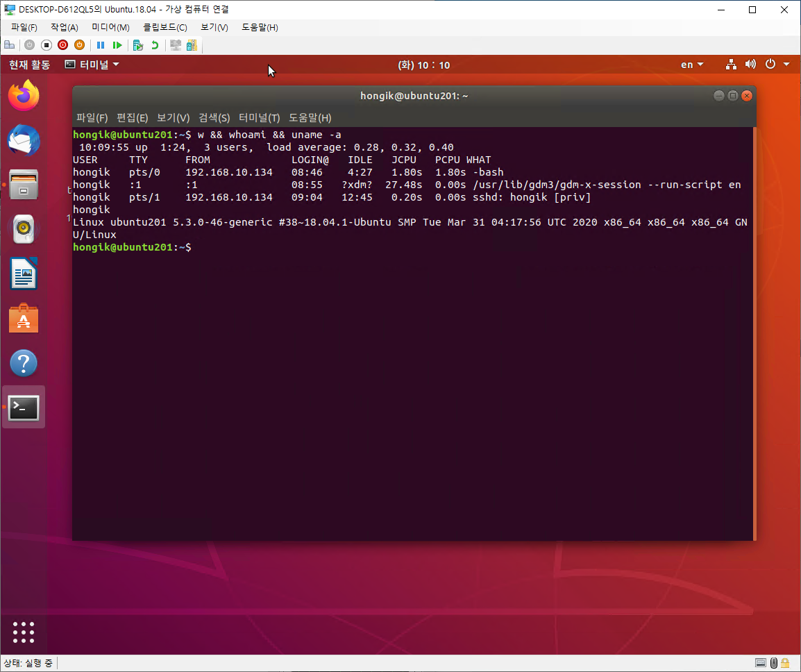Click the mouse icon in VM status bar

click(x=774, y=663)
